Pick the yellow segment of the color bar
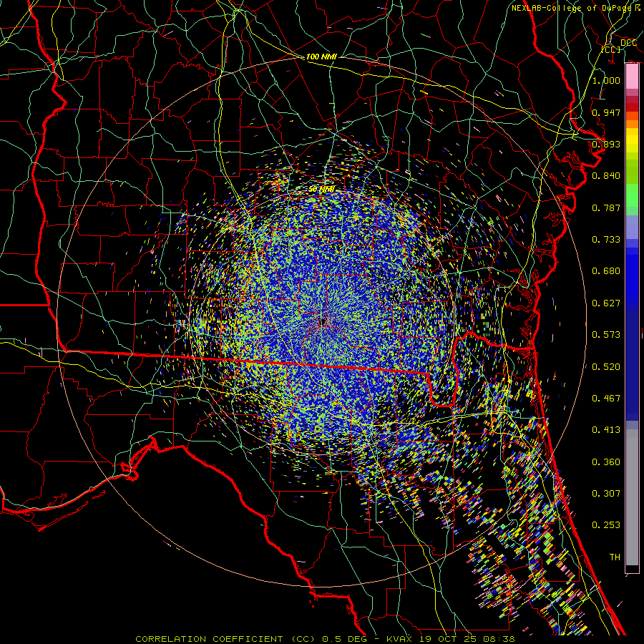Image resolution: width=644 pixels, height=644 pixels. click(x=632, y=140)
